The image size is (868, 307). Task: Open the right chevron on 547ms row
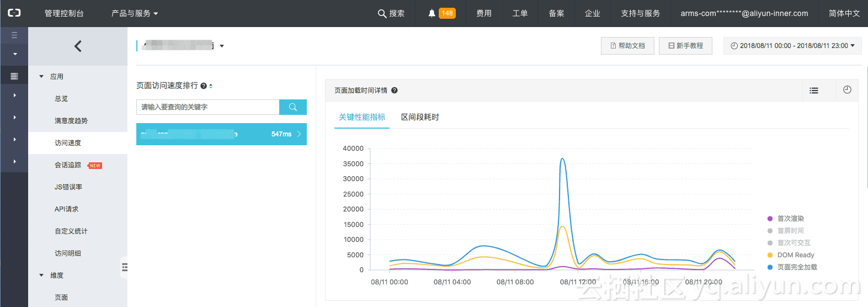[x=299, y=134]
